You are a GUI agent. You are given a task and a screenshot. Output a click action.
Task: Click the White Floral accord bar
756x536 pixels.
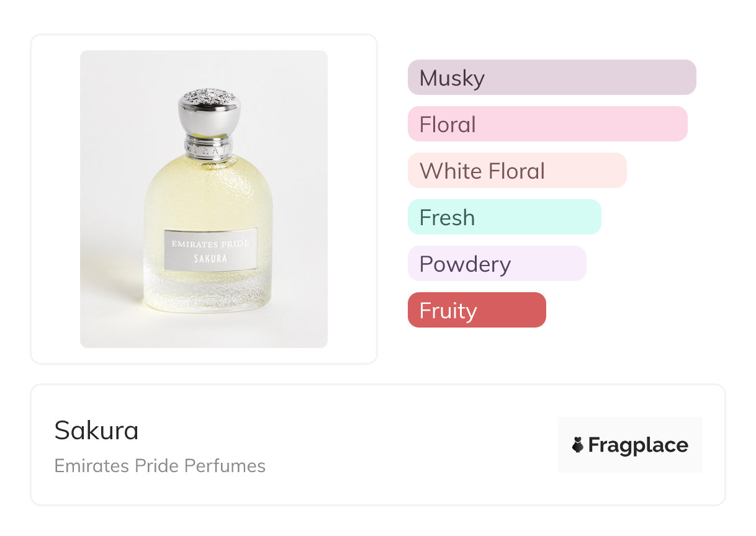[x=516, y=171]
